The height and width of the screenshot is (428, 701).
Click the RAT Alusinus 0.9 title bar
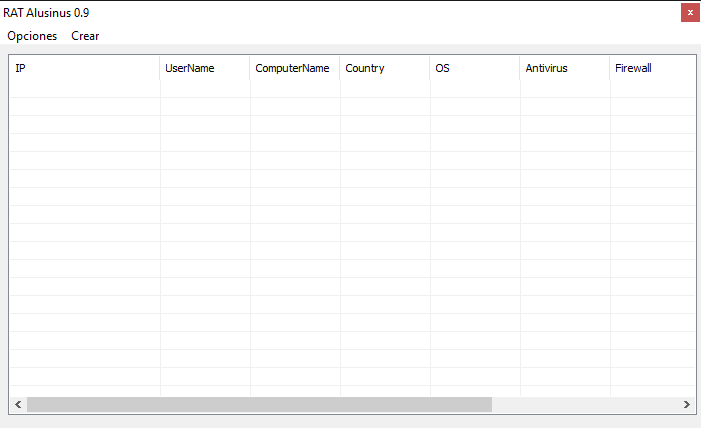pyautogui.click(x=300, y=12)
